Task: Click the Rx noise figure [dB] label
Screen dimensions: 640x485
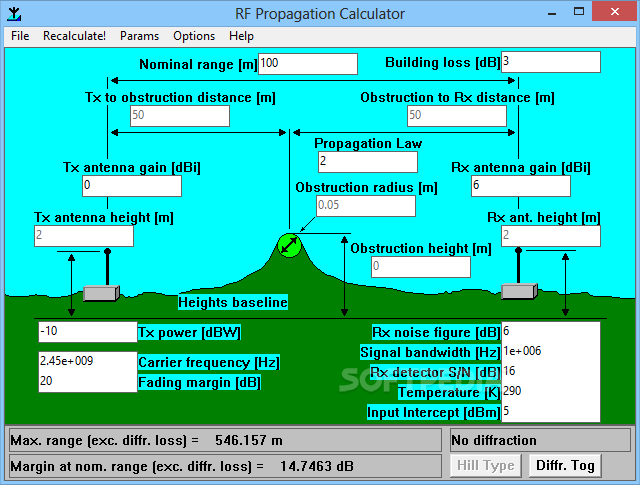Action: click(436, 332)
